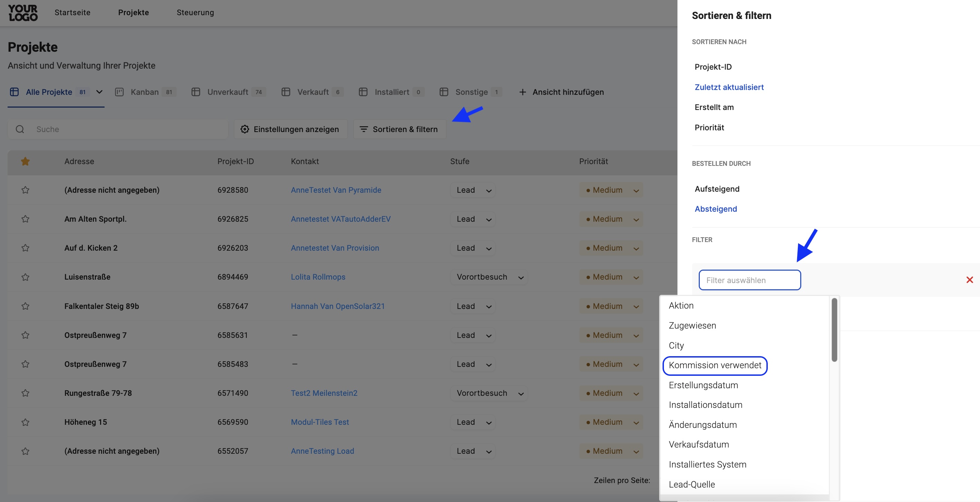The height and width of the screenshot is (502, 980).
Task: Switch to the Installiert tab
Action: [391, 92]
